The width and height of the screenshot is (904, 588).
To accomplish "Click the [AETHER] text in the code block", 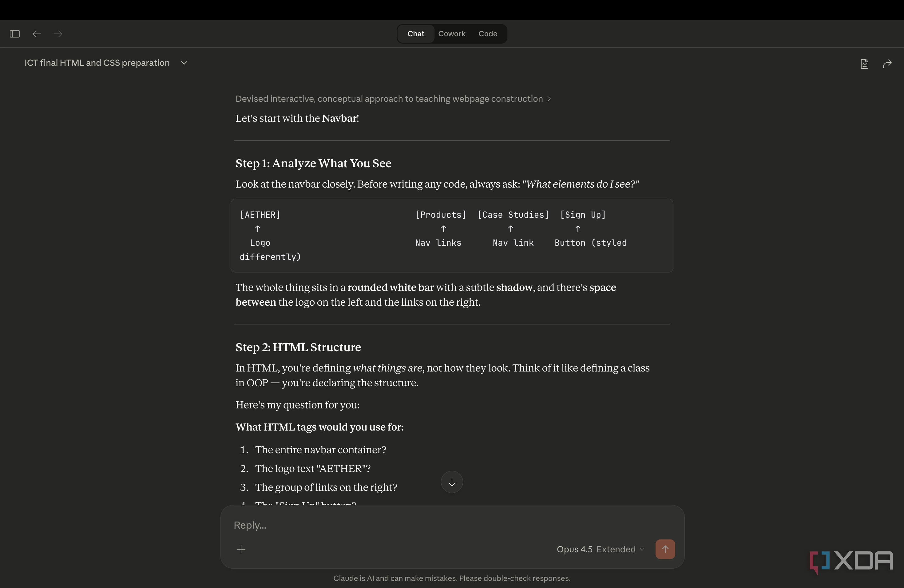I will (x=260, y=215).
